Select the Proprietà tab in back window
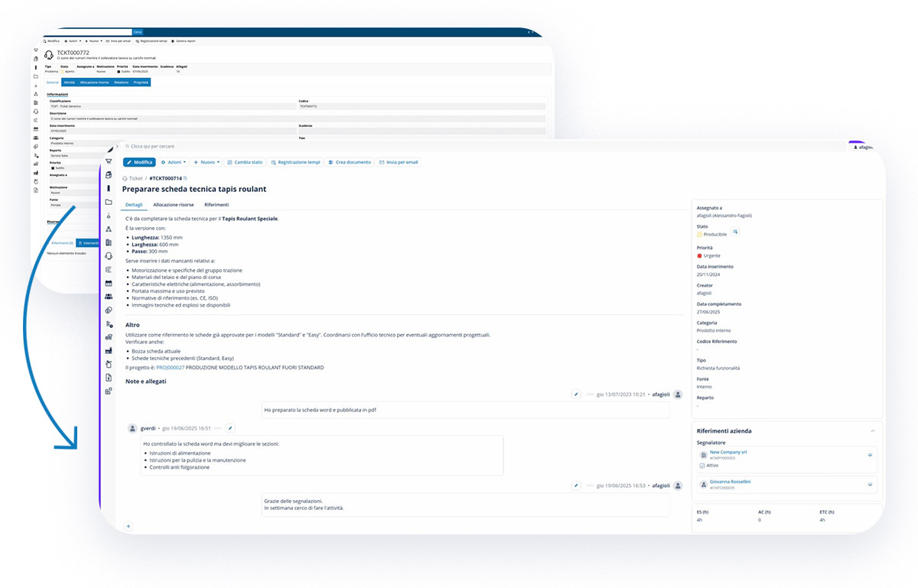918x588 pixels. click(x=141, y=82)
